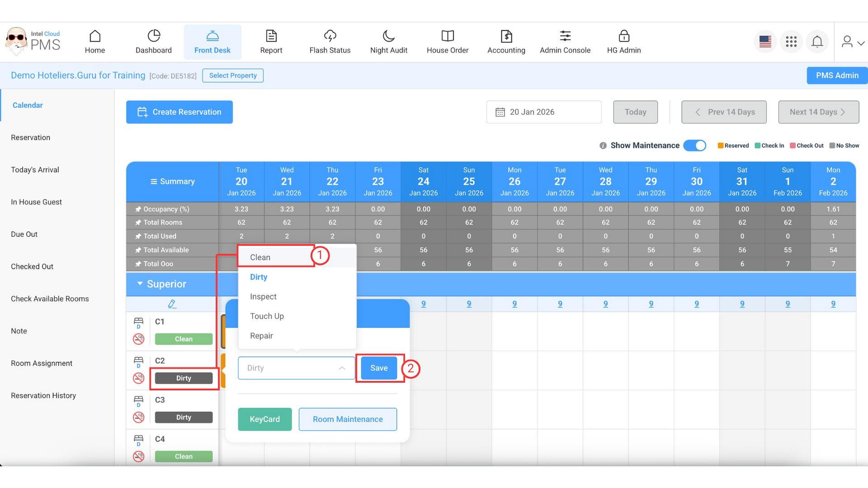
Task: Click the HG Admin lock icon
Action: coord(624,36)
